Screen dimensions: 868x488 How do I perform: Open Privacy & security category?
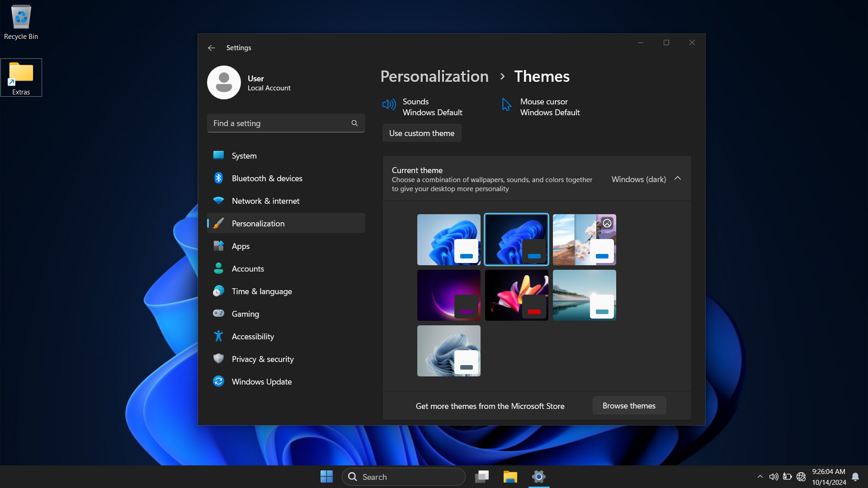[286, 359]
